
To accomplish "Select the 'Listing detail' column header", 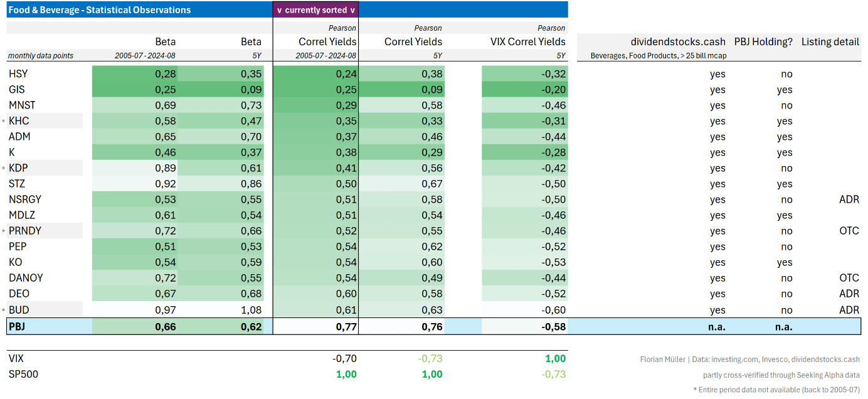I will (x=830, y=42).
